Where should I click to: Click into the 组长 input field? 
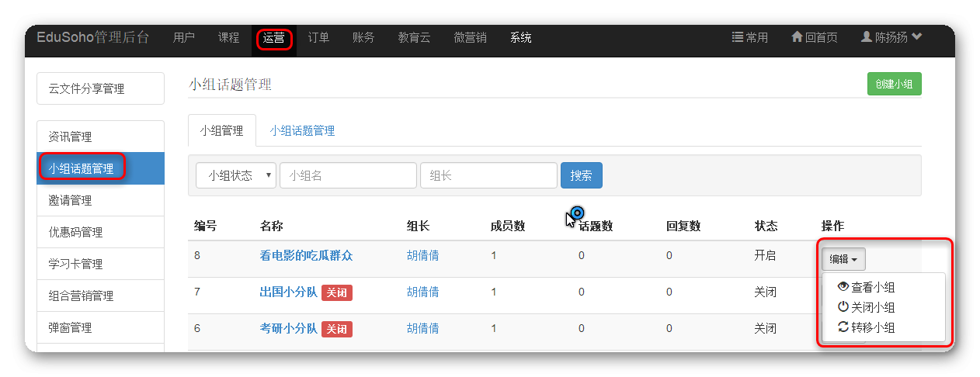click(488, 175)
